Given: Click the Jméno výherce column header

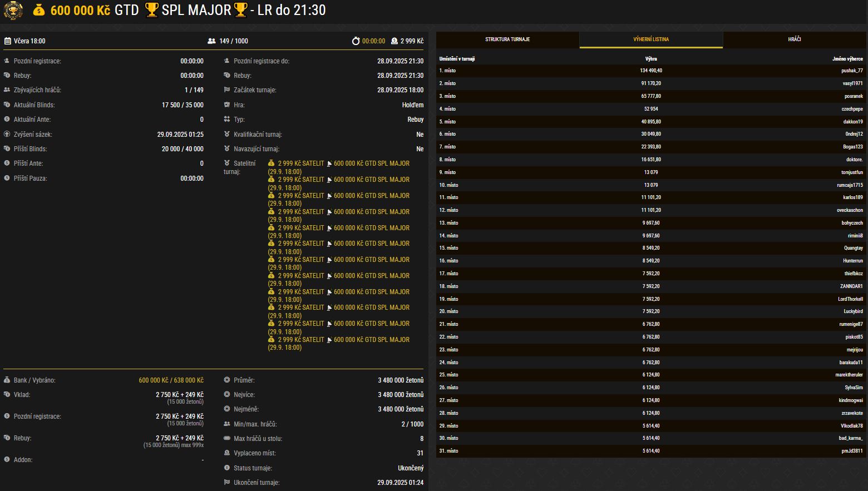Looking at the screenshot, I should [847, 59].
